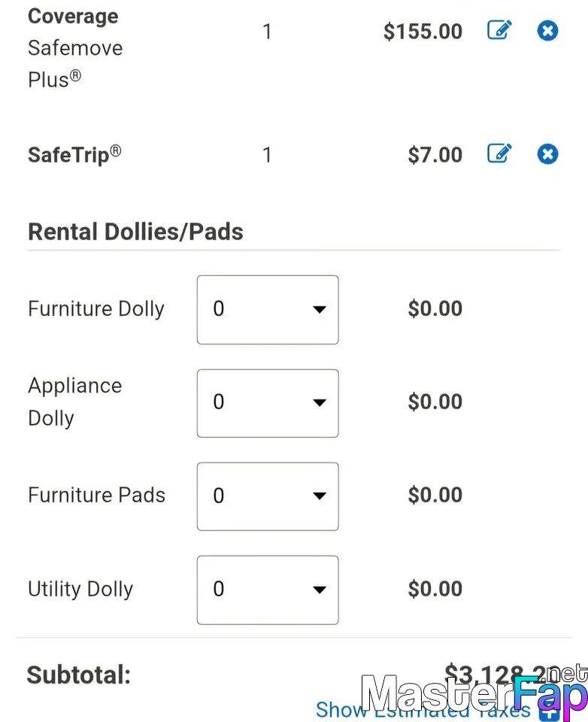The height and width of the screenshot is (722, 588).
Task: Click the Subtotal label
Action: tap(79, 675)
